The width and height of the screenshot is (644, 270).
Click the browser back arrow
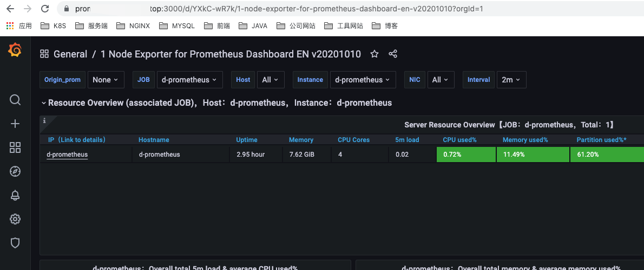(10, 9)
